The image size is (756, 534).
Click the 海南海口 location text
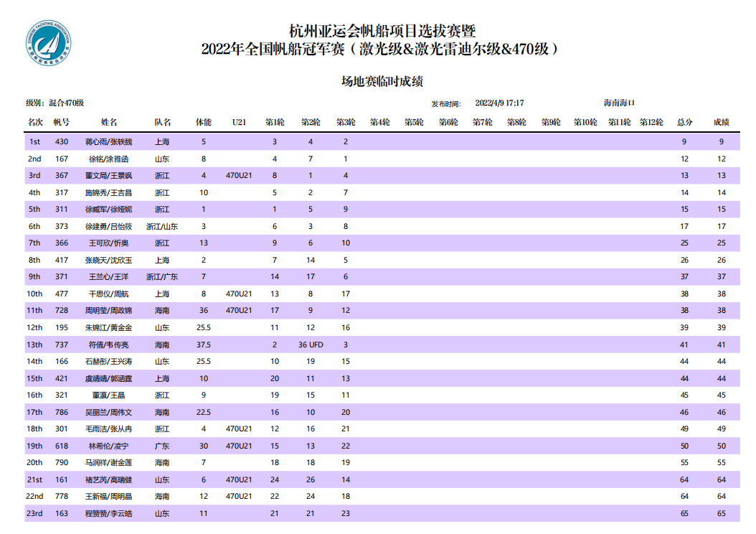tap(619, 103)
